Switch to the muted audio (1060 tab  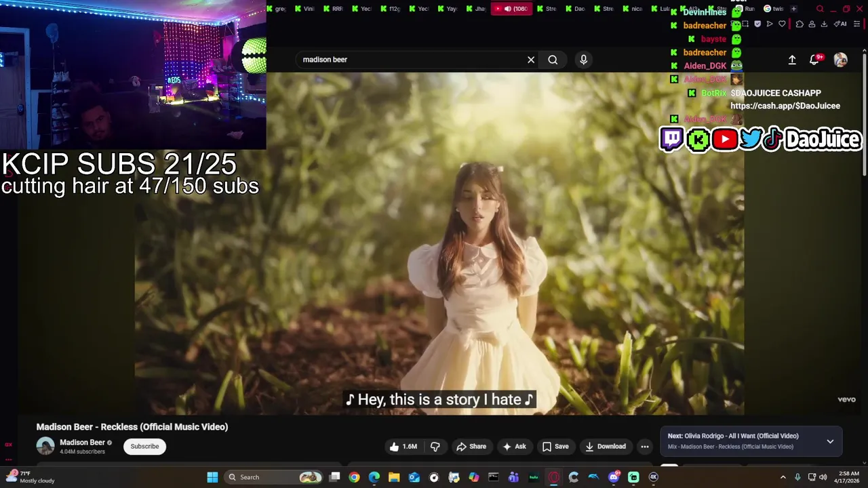512,9
